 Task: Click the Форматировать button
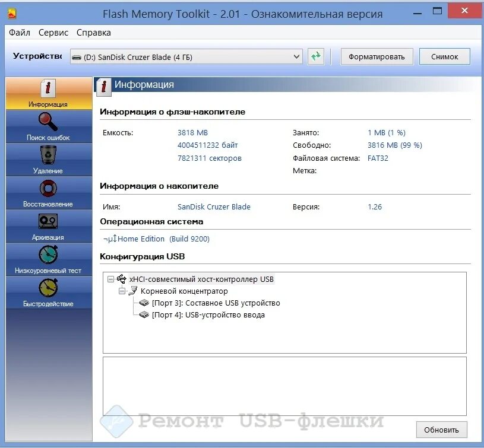click(x=377, y=57)
